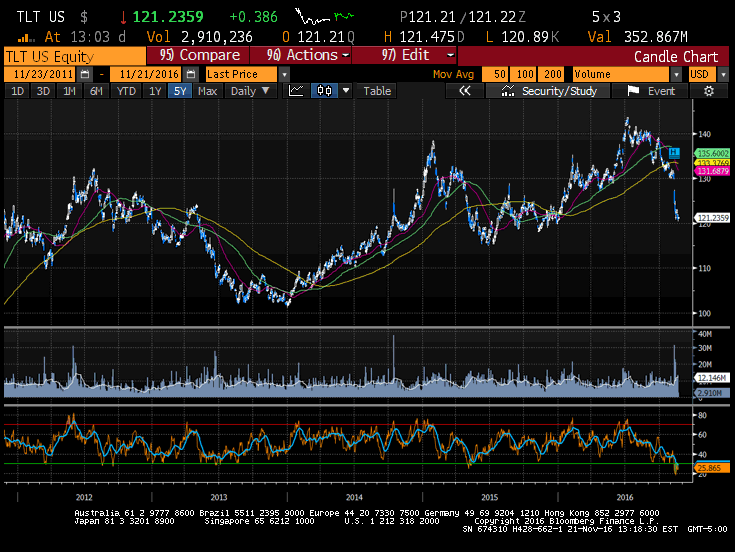Select the 1D time range
Viewport: 735px width, 552px height.
pyautogui.click(x=17, y=91)
